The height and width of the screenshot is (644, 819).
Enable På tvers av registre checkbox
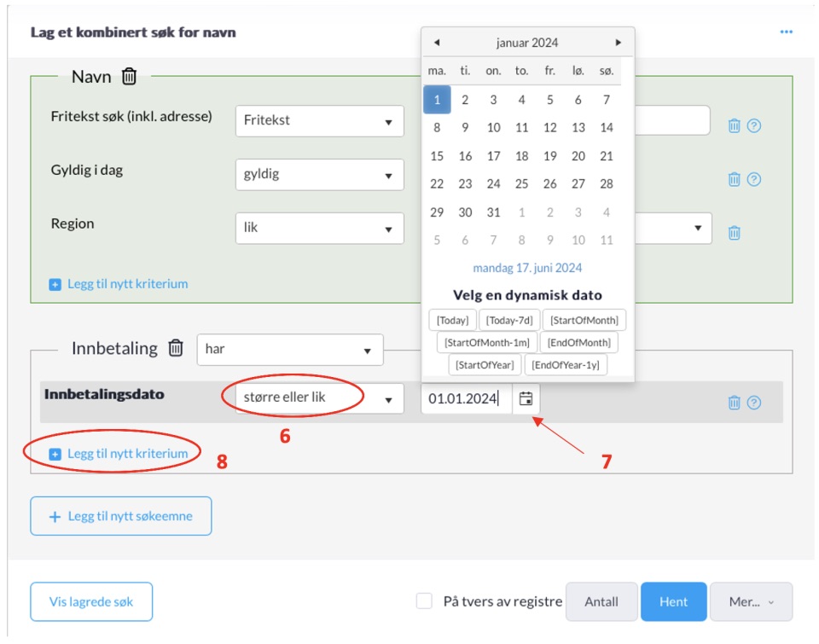pyautogui.click(x=424, y=601)
